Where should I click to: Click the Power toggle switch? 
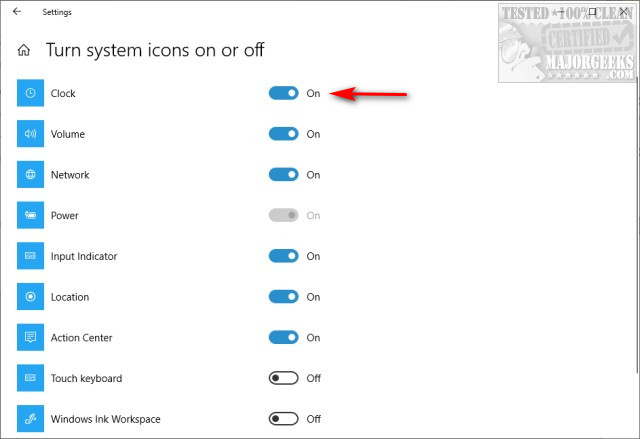[x=284, y=215]
